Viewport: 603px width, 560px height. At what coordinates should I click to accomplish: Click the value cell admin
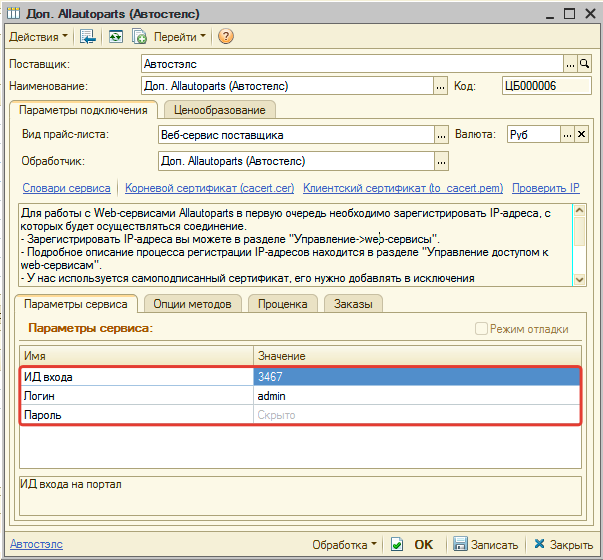[x=417, y=396]
